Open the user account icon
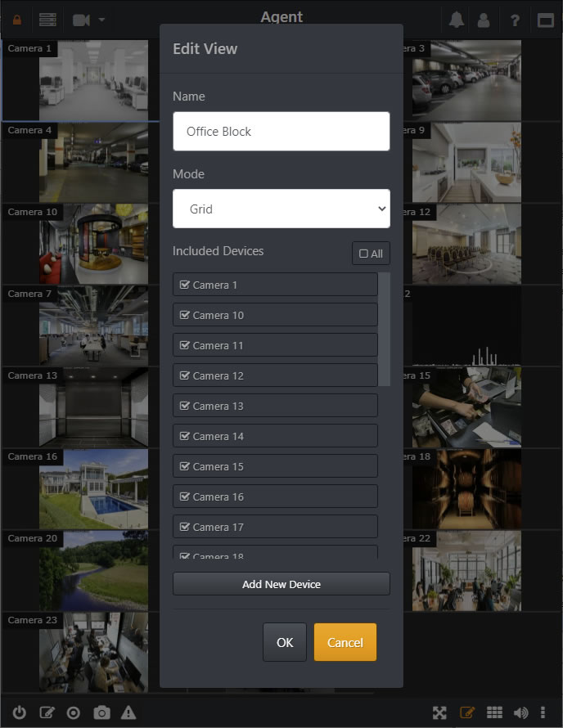The width and height of the screenshot is (563, 728). (484, 20)
